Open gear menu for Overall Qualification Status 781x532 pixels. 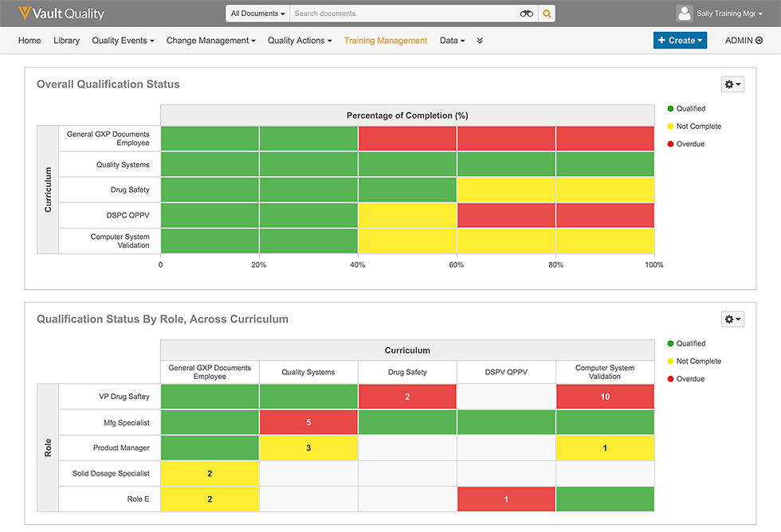[732, 84]
